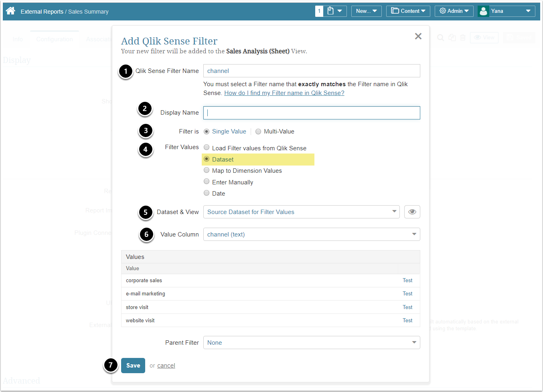Click into the Display Name field
Viewport: 543px width, 392px height.
click(x=311, y=113)
